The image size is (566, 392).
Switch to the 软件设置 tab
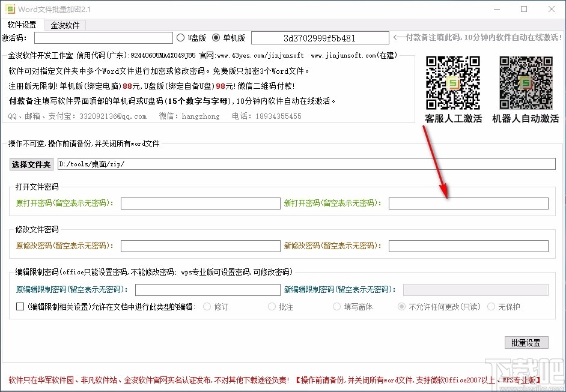[21, 25]
